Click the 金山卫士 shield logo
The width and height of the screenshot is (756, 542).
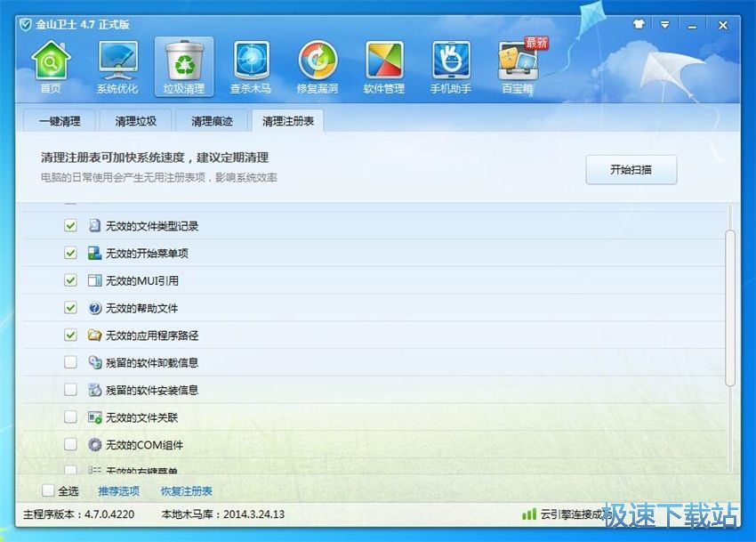(x=25, y=24)
